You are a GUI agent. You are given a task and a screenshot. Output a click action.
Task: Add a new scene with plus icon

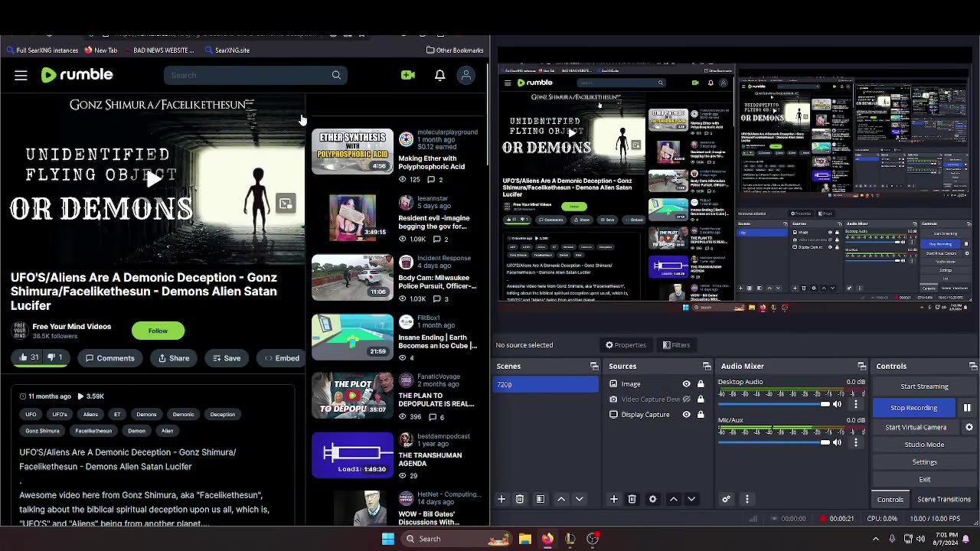coord(501,499)
